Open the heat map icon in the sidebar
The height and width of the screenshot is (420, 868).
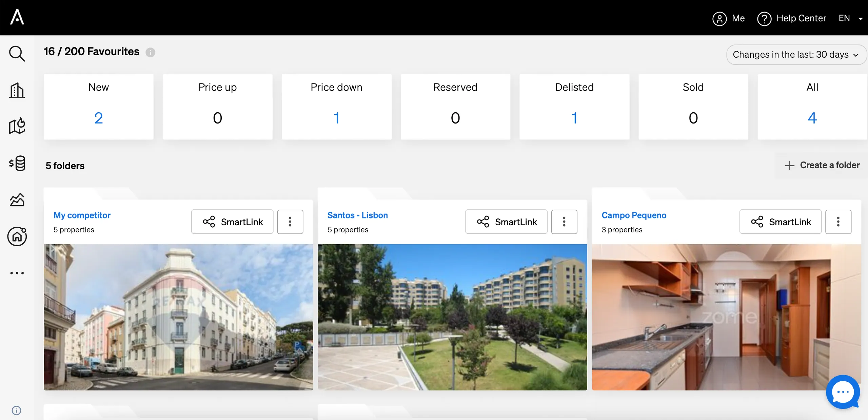(17, 126)
